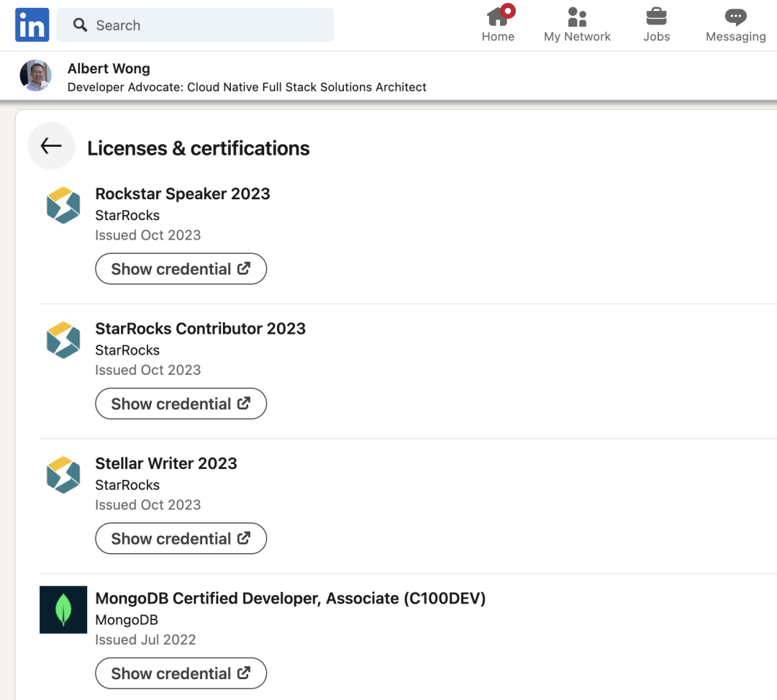This screenshot has width=777, height=700.
Task: Show credential for Rockstar Speaker 2023
Action: 181,269
